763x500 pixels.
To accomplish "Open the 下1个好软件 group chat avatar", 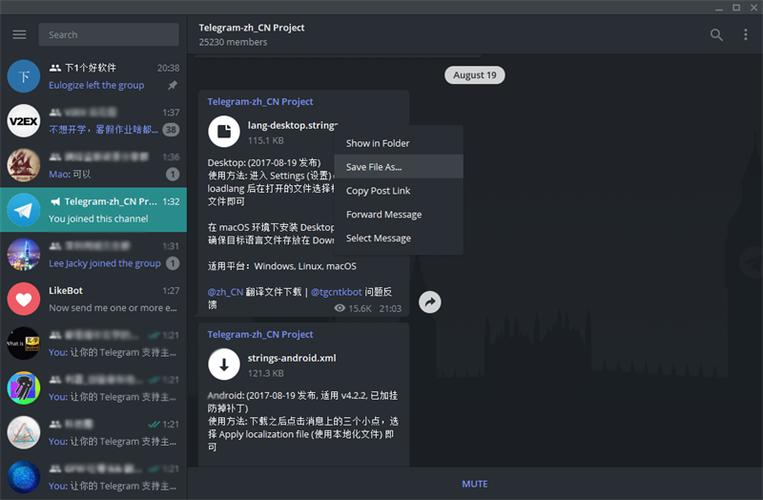I will (x=23, y=76).
